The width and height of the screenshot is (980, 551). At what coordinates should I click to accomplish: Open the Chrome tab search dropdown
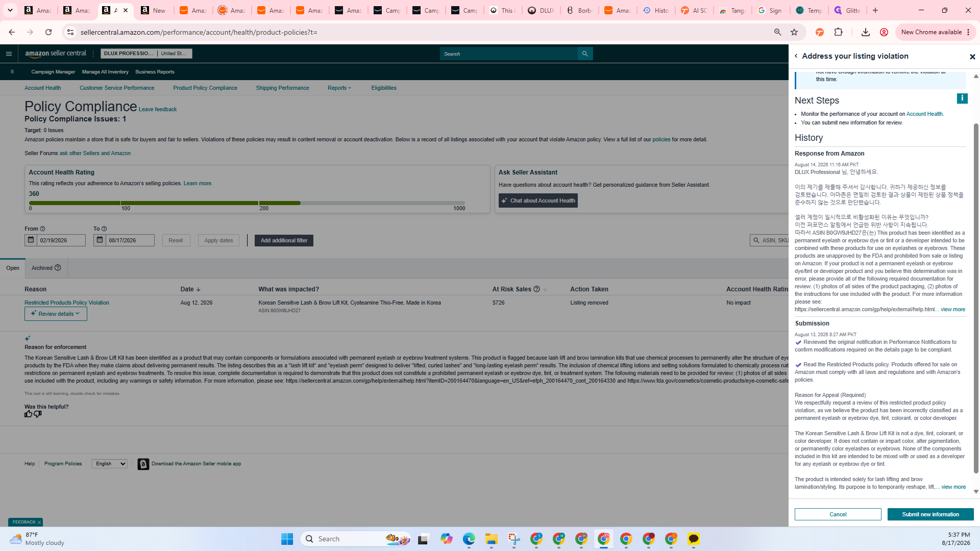(x=10, y=10)
